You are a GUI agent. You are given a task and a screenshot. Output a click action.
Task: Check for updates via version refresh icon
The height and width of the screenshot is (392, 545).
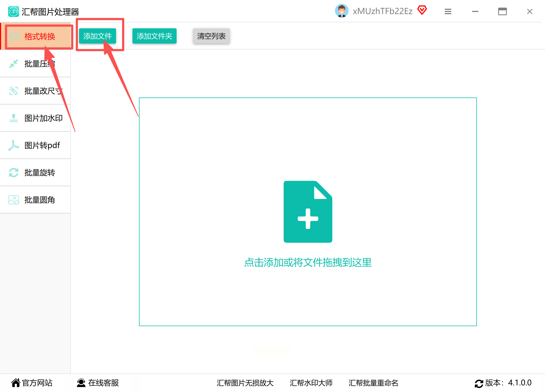[x=479, y=383]
